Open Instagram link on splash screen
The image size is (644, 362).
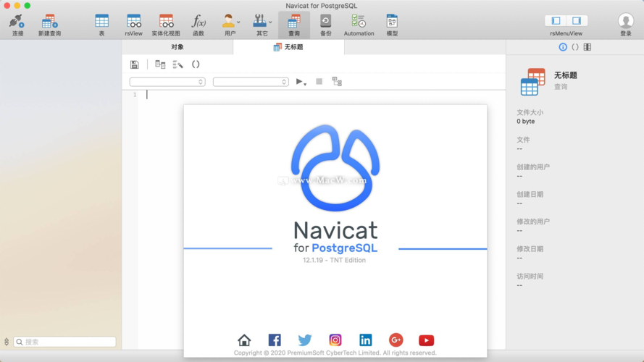coord(335,340)
